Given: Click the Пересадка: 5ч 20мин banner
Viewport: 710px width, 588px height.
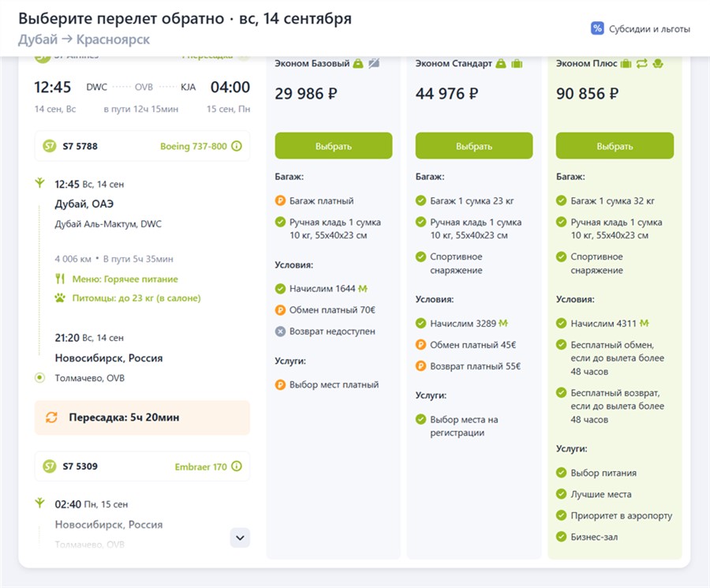Looking at the screenshot, I should [x=142, y=418].
